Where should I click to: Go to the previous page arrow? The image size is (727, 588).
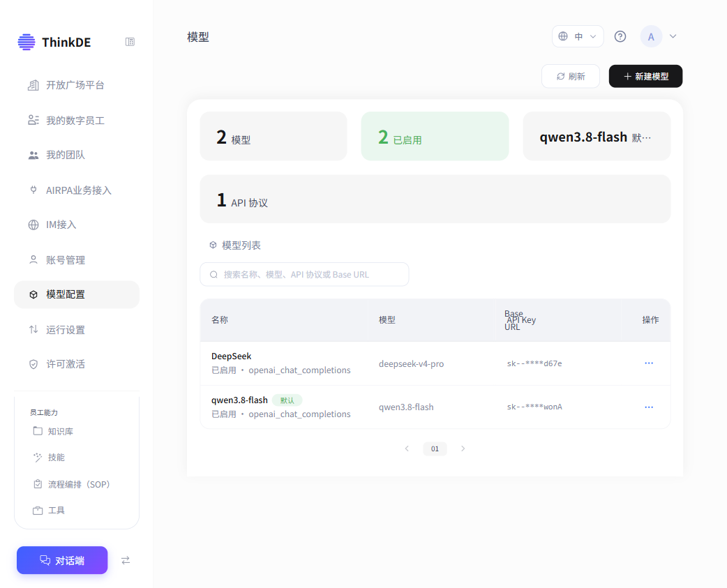click(407, 448)
